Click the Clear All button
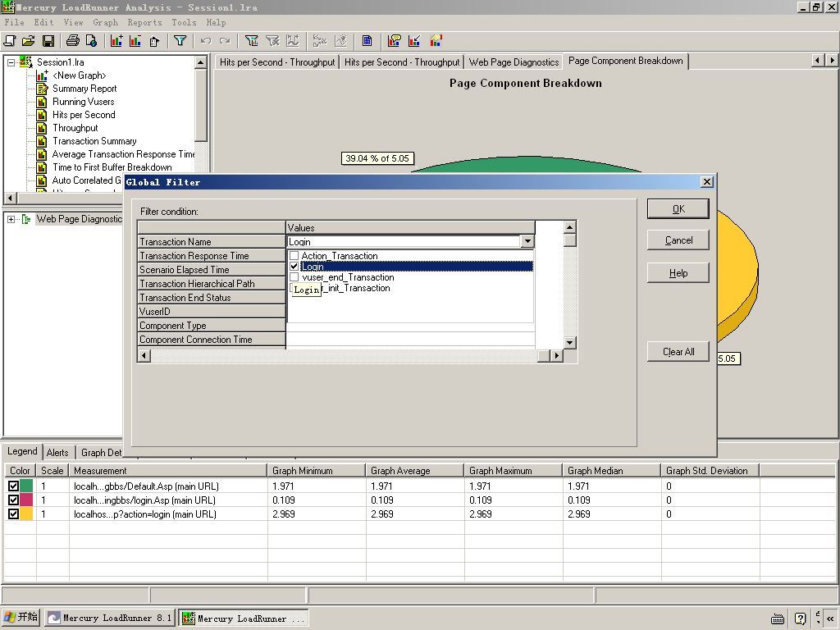The width and height of the screenshot is (840, 630). (678, 352)
